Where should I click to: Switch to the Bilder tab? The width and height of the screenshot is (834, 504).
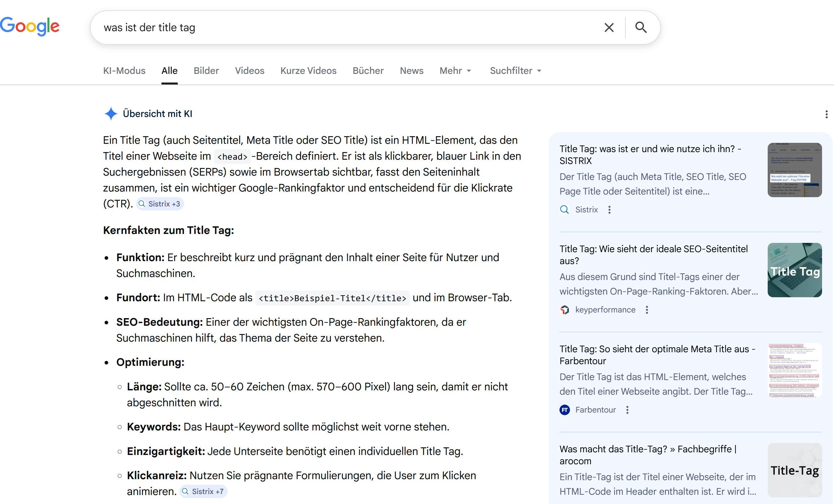[x=206, y=71]
